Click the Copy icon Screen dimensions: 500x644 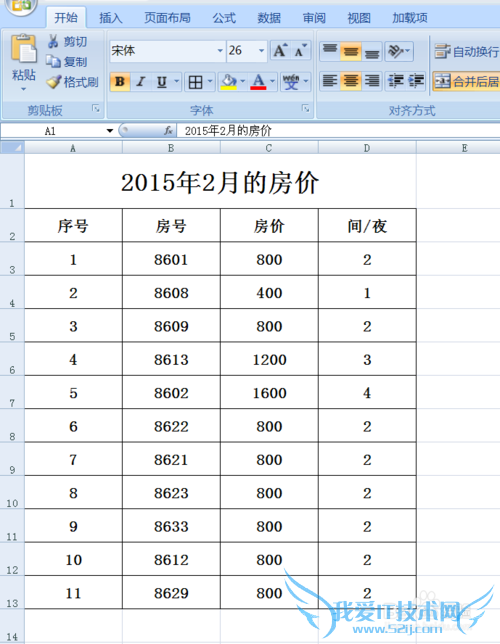[x=53, y=61]
